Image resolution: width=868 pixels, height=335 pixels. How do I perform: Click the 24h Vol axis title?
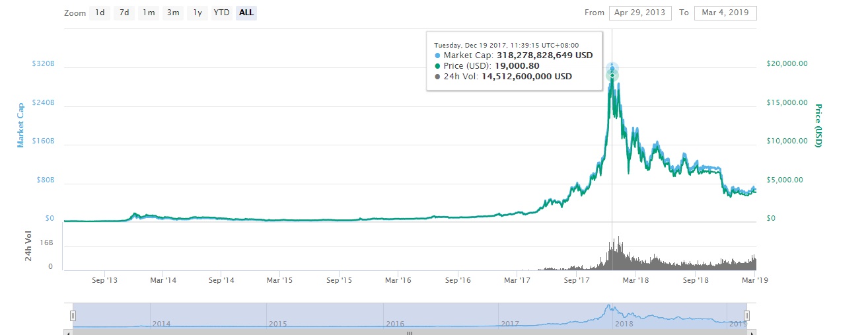click(29, 246)
